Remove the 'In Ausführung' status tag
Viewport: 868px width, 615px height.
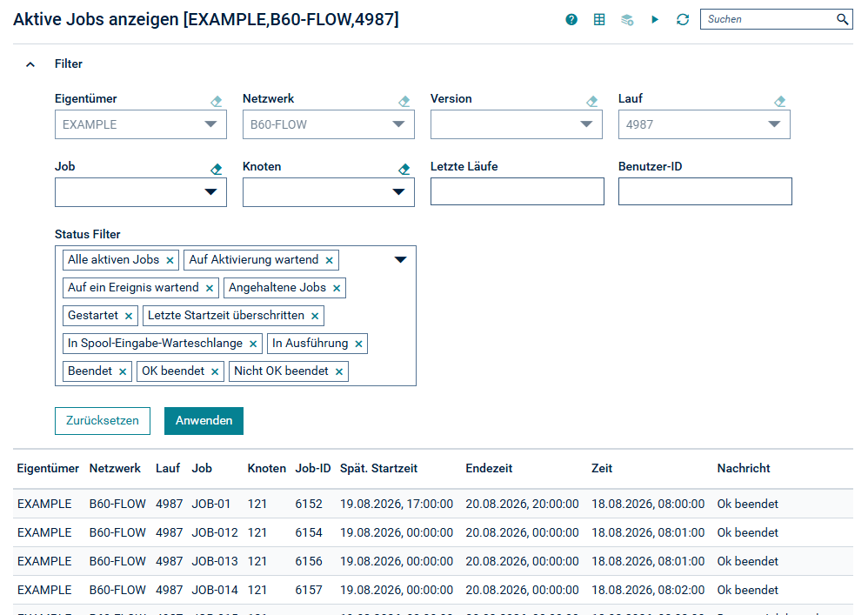click(x=358, y=344)
